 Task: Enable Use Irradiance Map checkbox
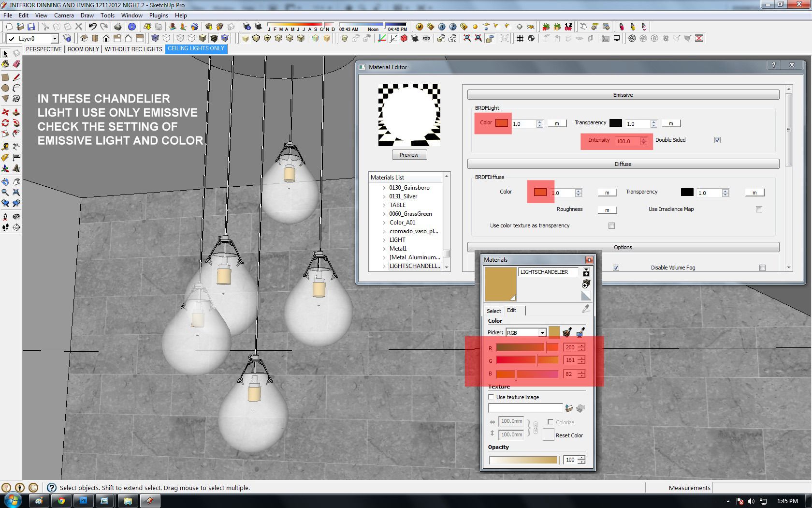pyautogui.click(x=759, y=209)
